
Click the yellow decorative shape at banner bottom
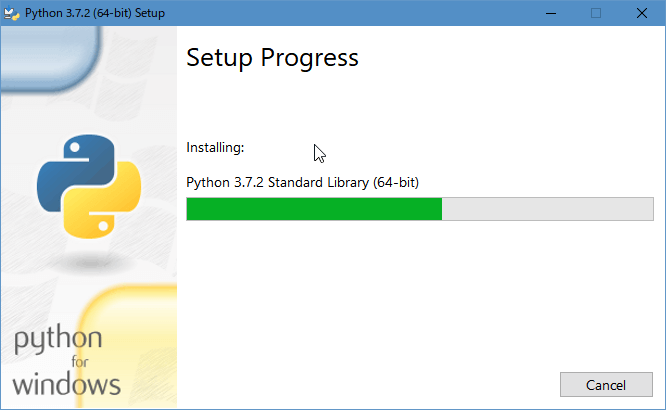click(140, 320)
